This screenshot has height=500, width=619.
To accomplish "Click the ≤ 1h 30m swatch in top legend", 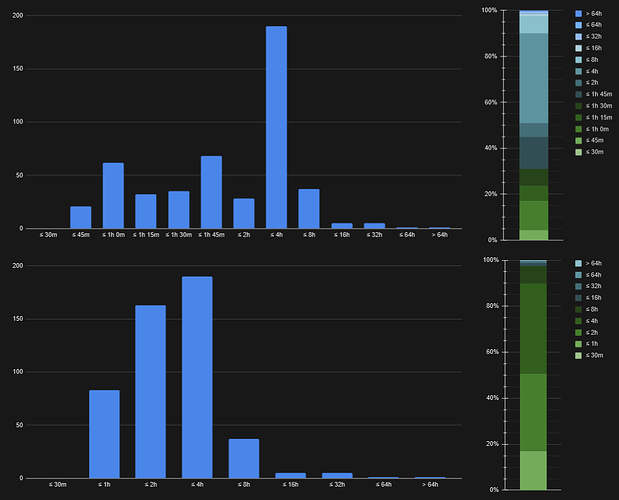I will (x=578, y=106).
